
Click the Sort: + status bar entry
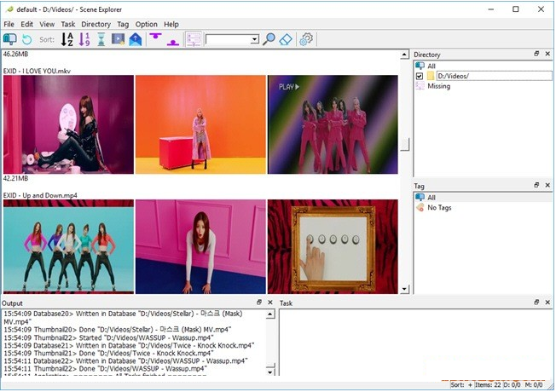point(461,384)
